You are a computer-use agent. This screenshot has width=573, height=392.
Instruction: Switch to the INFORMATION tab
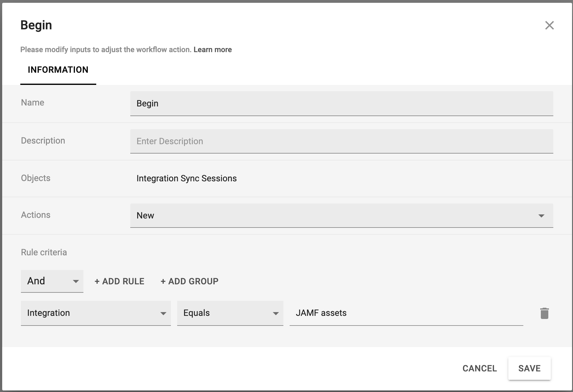pos(58,70)
